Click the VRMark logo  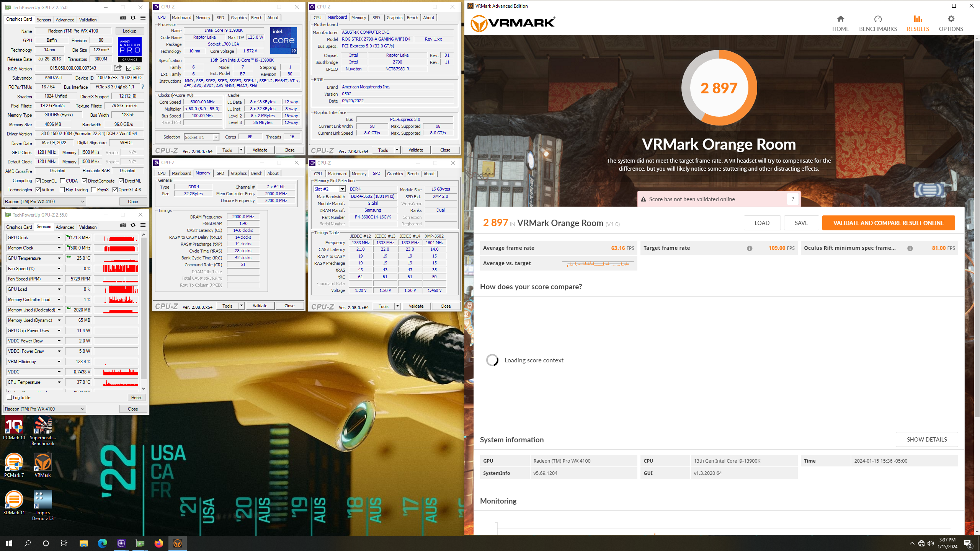(x=513, y=23)
